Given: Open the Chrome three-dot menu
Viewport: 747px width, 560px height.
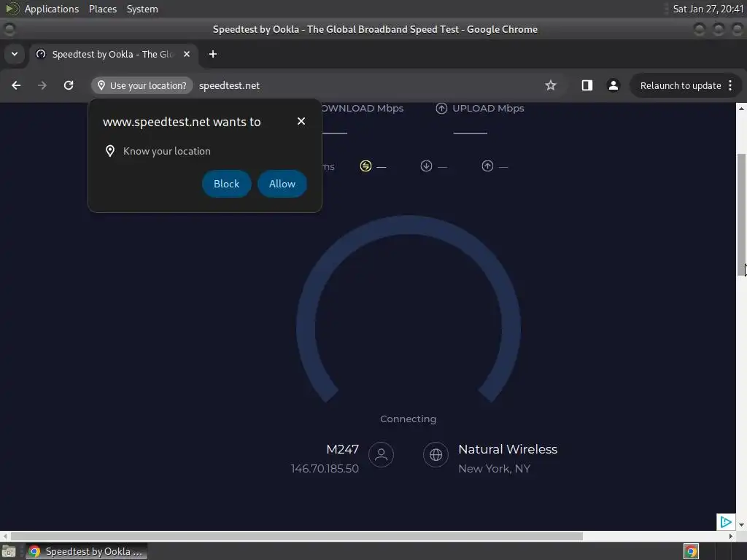Looking at the screenshot, I should coord(730,85).
